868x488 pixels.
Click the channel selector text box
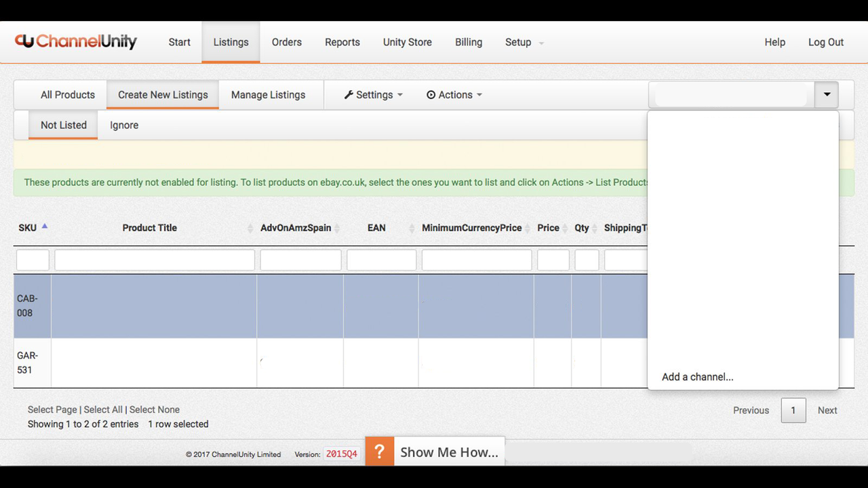click(x=731, y=95)
